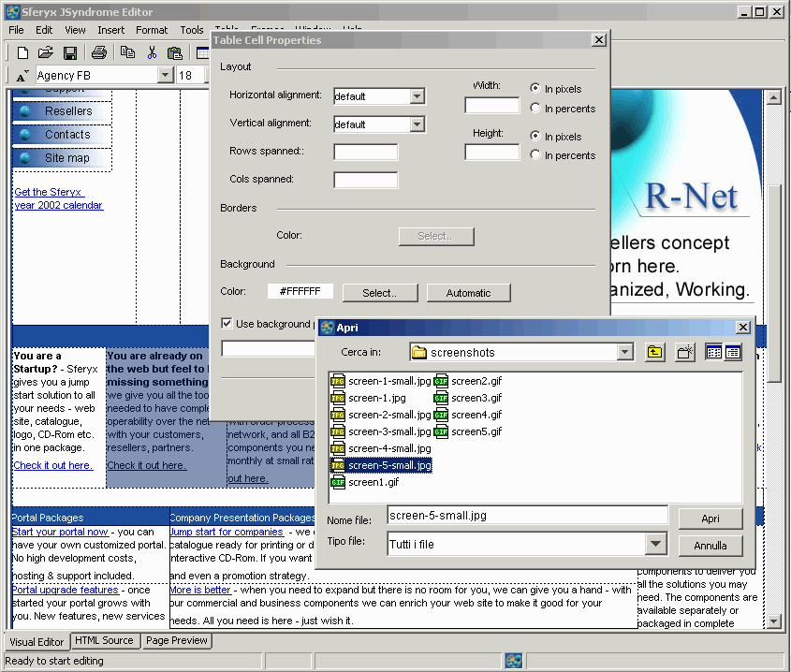Click the Open folder toolbar icon
This screenshot has width=791, height=672.
tap(46, 52)
